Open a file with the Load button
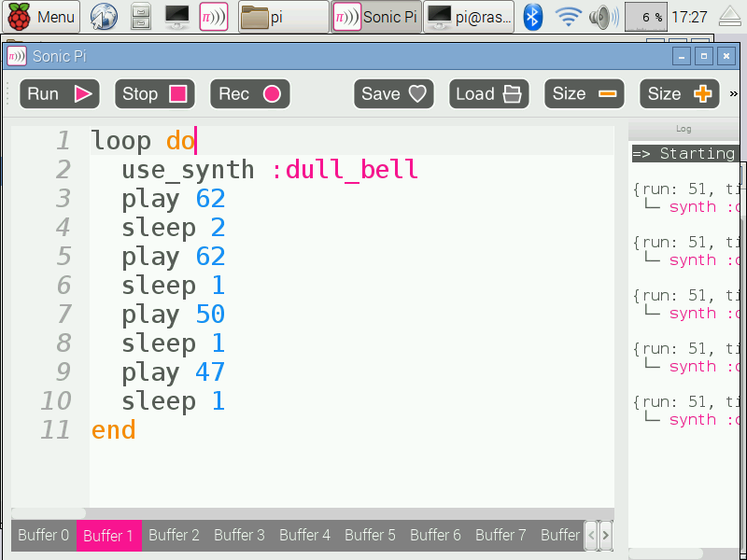747x560 pixels. 488,94
